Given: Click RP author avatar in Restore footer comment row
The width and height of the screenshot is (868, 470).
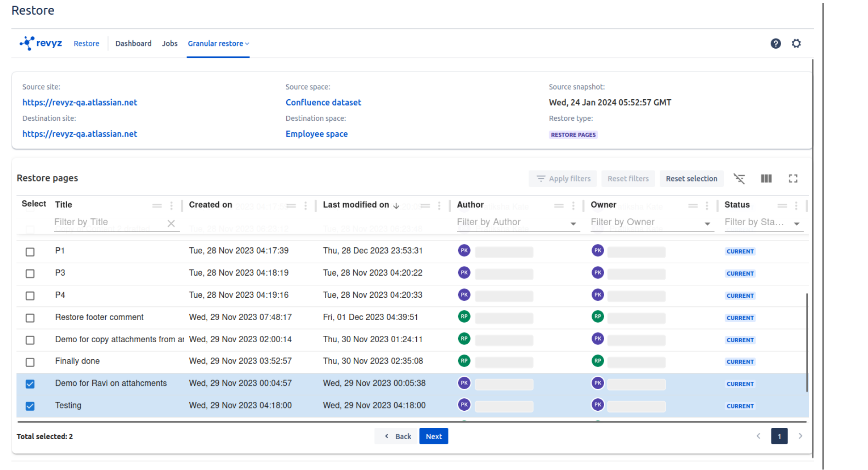Looking at the screenshot, I should coord(464,317).
